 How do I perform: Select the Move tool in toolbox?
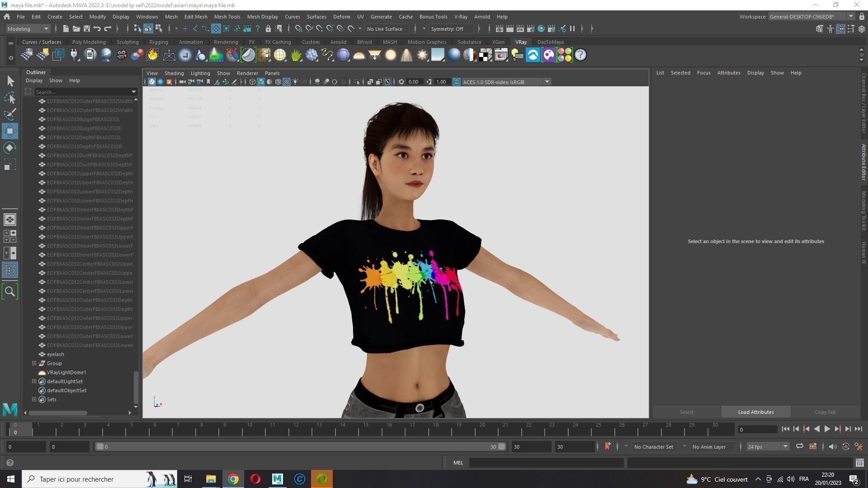[10, 131]
